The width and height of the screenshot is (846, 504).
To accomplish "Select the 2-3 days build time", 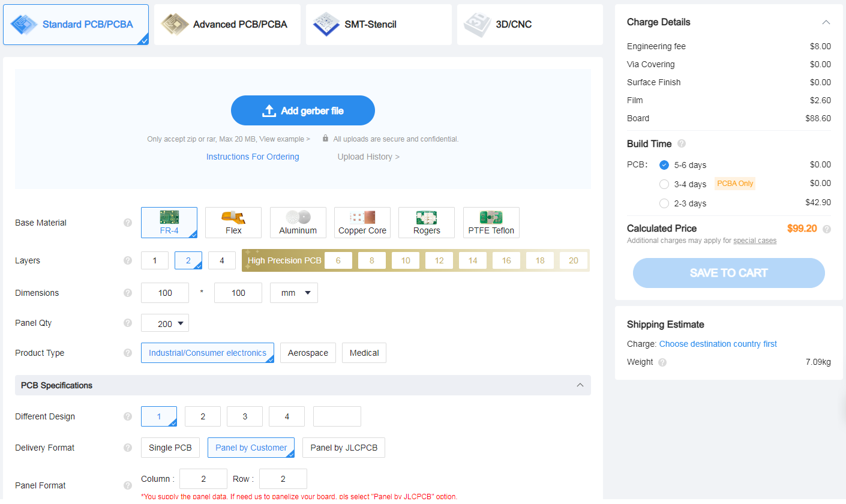I will coord(664,203).
